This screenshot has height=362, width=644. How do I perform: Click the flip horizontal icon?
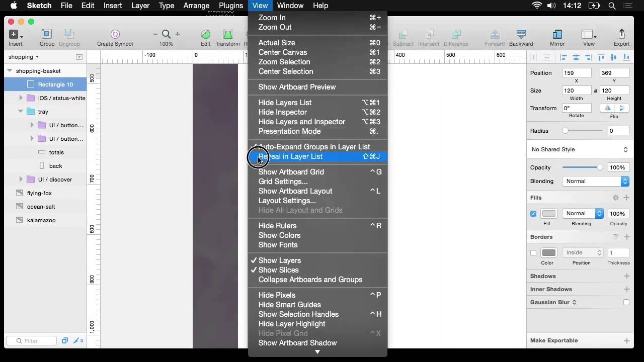(608, 108)
